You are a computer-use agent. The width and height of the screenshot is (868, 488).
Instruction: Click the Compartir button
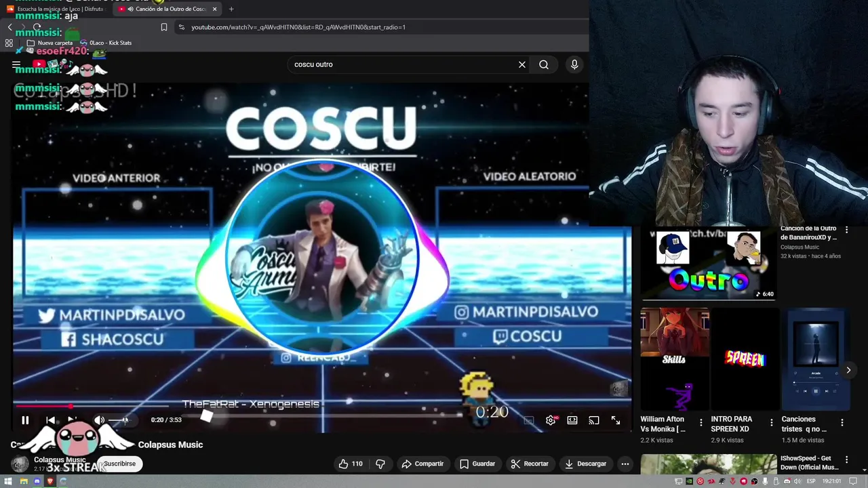pos(422,464)
